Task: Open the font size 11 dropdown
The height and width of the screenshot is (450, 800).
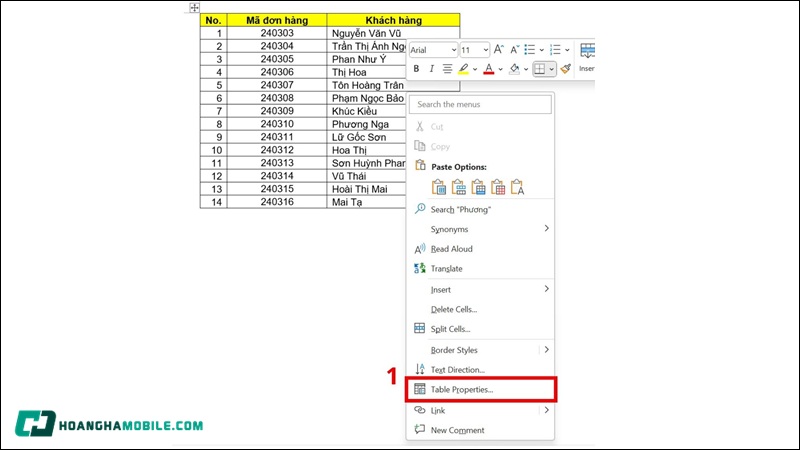Action: tap(486, 49)
